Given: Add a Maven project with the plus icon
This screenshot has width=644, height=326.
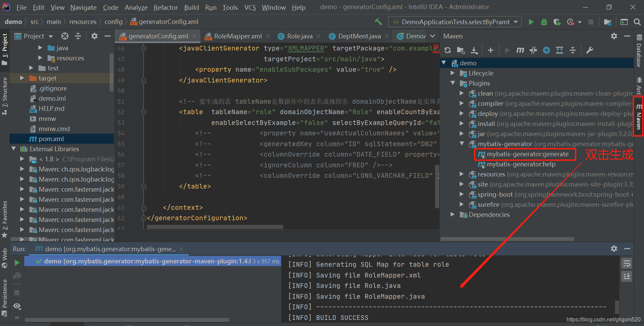Looking at the screenshot, I should click(x=491, y=50).
